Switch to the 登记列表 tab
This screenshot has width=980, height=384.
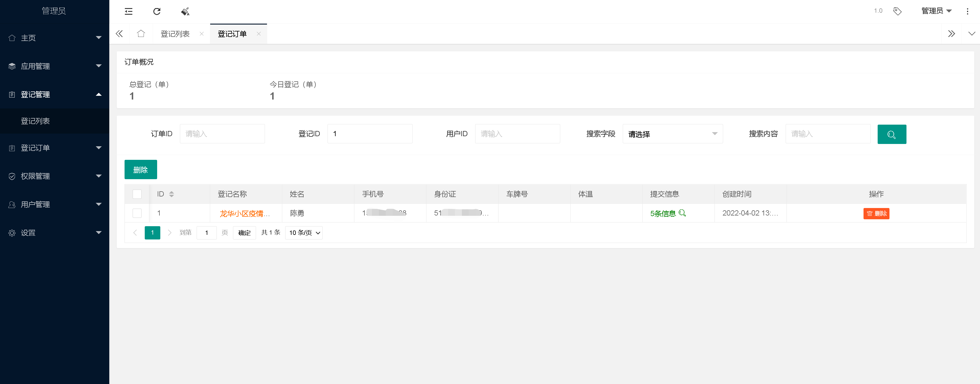point(175,34)
